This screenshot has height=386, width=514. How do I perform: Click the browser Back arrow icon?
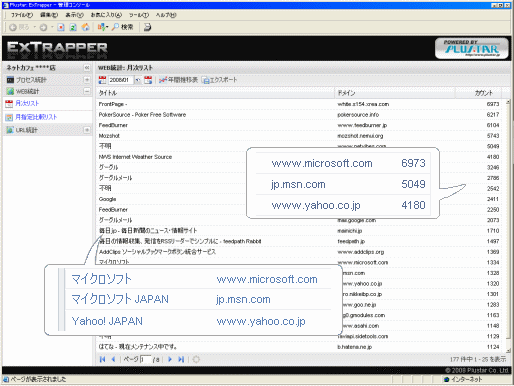(13, 27)
